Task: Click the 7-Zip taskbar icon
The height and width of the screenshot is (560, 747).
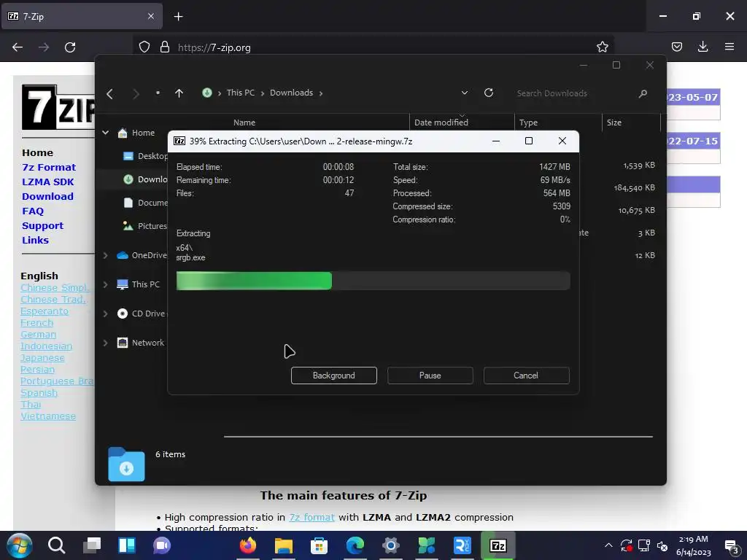Action: [x=498, y=545]
